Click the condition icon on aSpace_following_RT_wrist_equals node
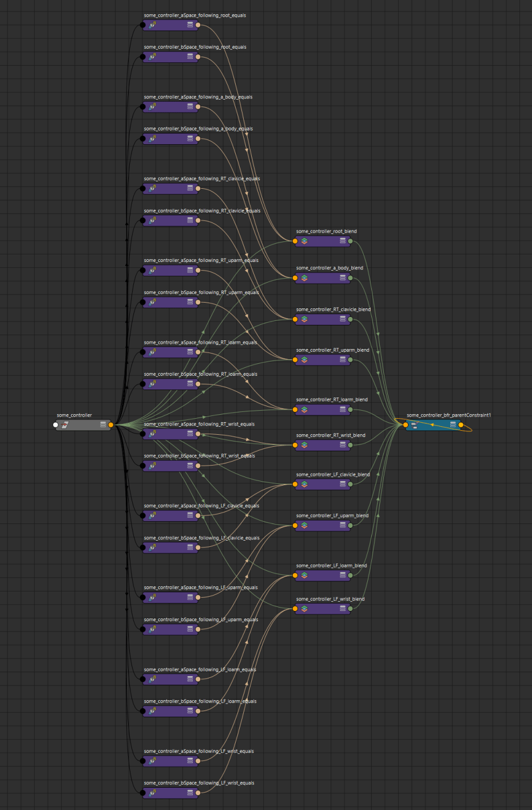Screen dimensions: 532x810 [x=152, y=434]
